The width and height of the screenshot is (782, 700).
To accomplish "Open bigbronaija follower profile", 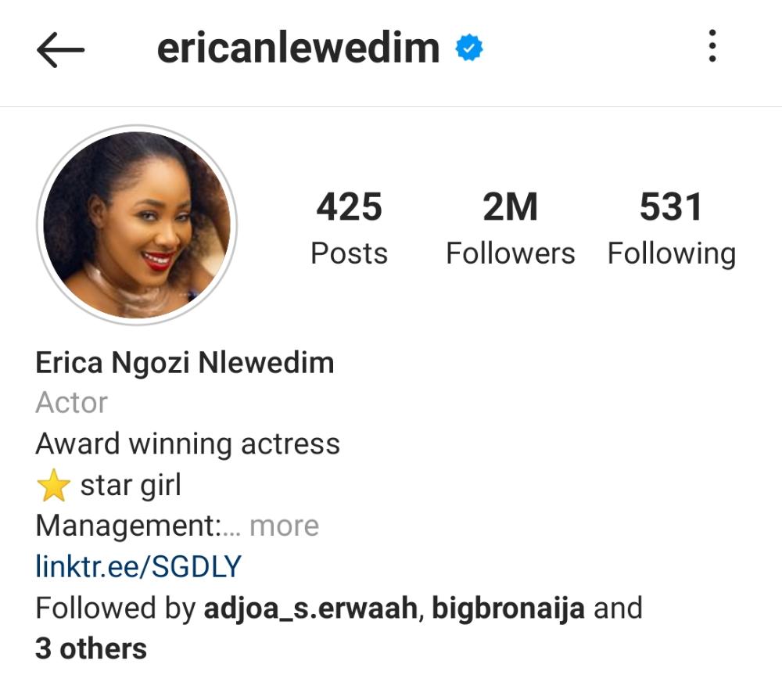I will coord(508,608).
